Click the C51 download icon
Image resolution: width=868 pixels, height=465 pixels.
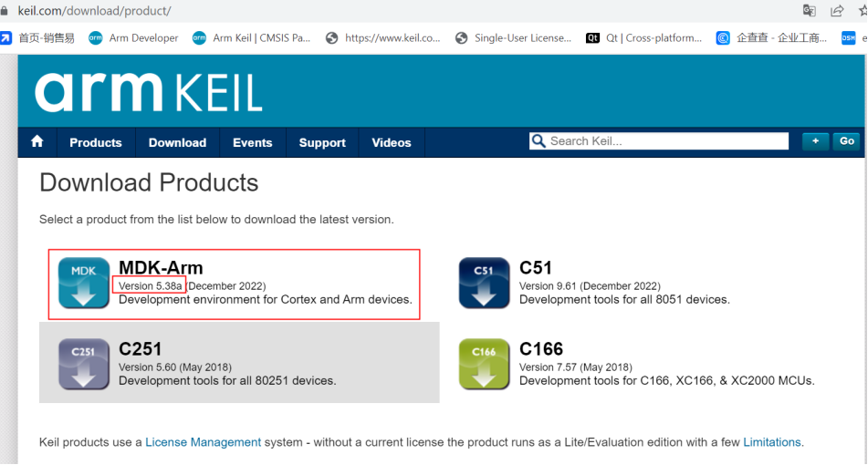pyautogui.click(x=485, y=283)
